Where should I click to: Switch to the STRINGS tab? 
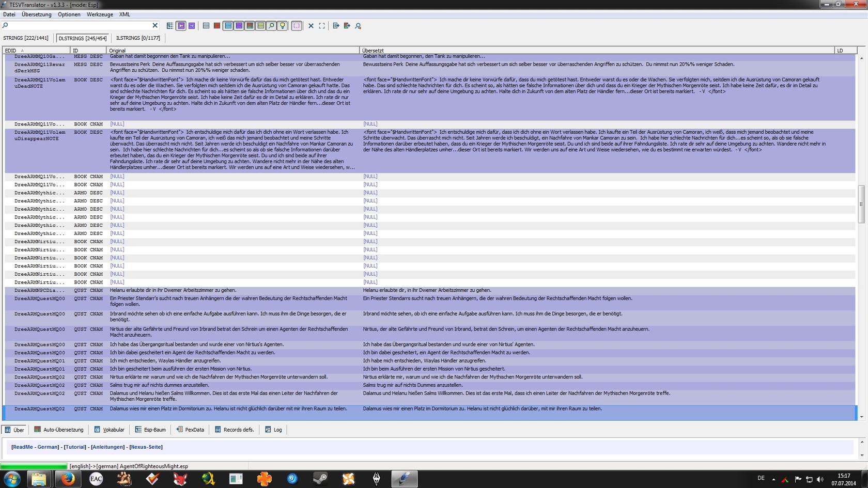coord(26,38)
